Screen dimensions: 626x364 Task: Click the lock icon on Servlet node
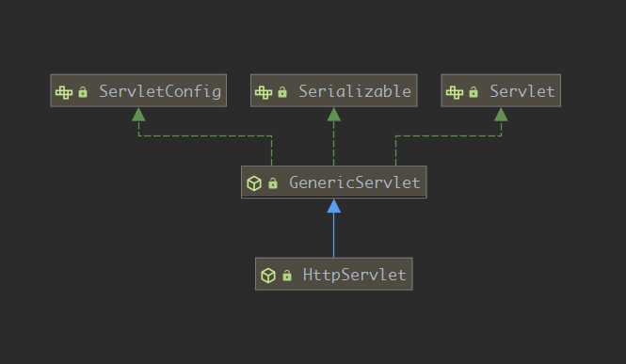[x=474, y=92]
